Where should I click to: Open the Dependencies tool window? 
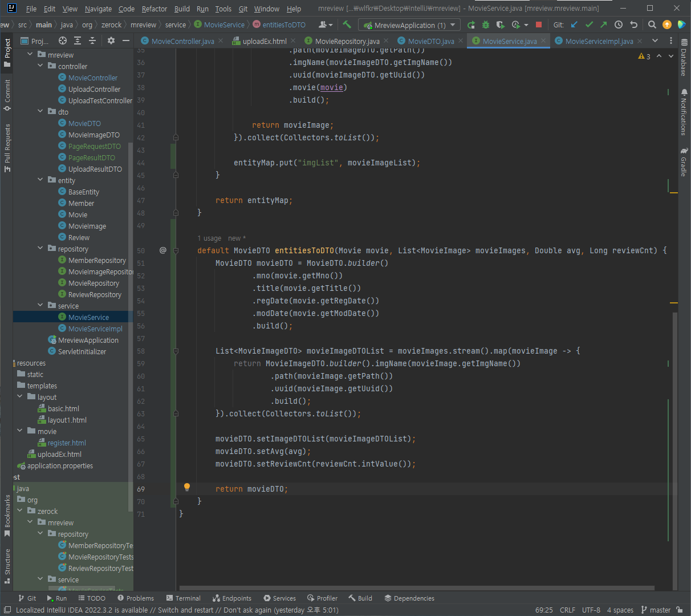(x=409, y=598)
